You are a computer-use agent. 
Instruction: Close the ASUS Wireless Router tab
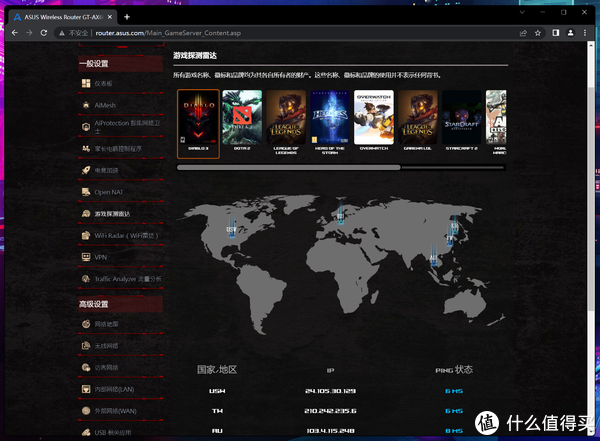[110, 17]
